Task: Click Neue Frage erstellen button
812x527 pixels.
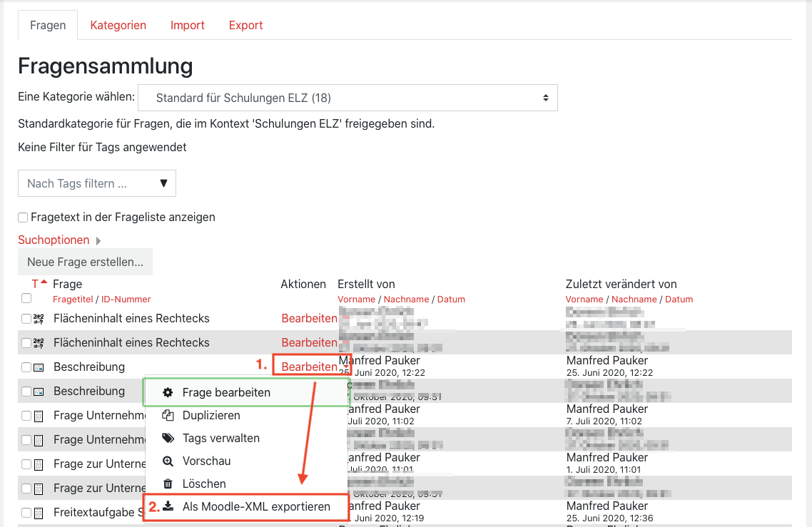Action: pos(85,262)
